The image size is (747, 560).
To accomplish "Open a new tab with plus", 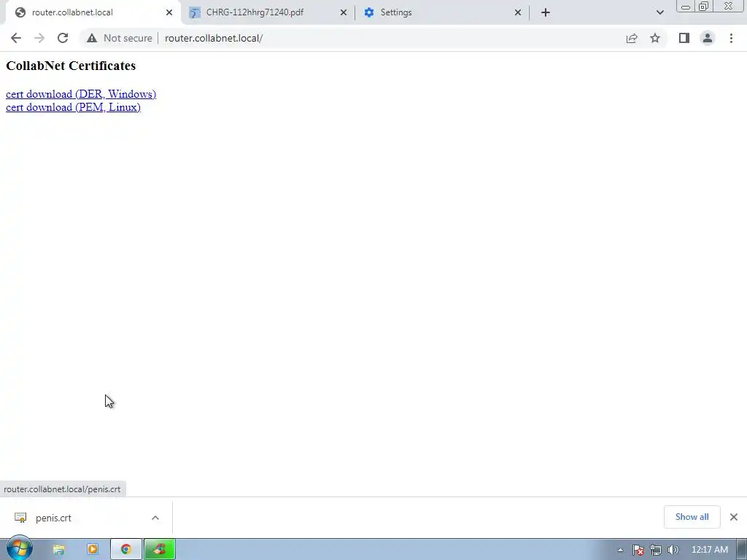I will click(546, 12).
